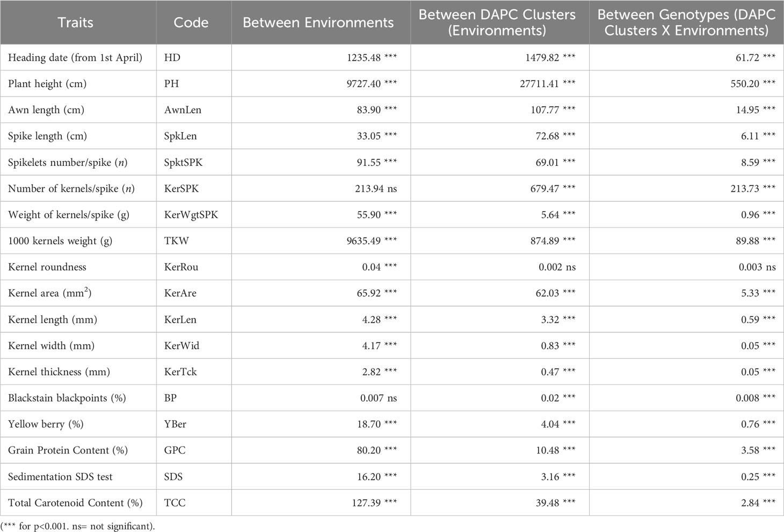
Task: Select the Grain Protein Content cell
Action: pyautogui.click(x=68, y=450)
